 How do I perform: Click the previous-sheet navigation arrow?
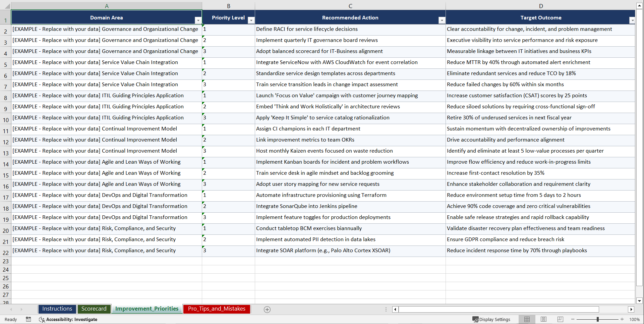click(x=11, y=309)
